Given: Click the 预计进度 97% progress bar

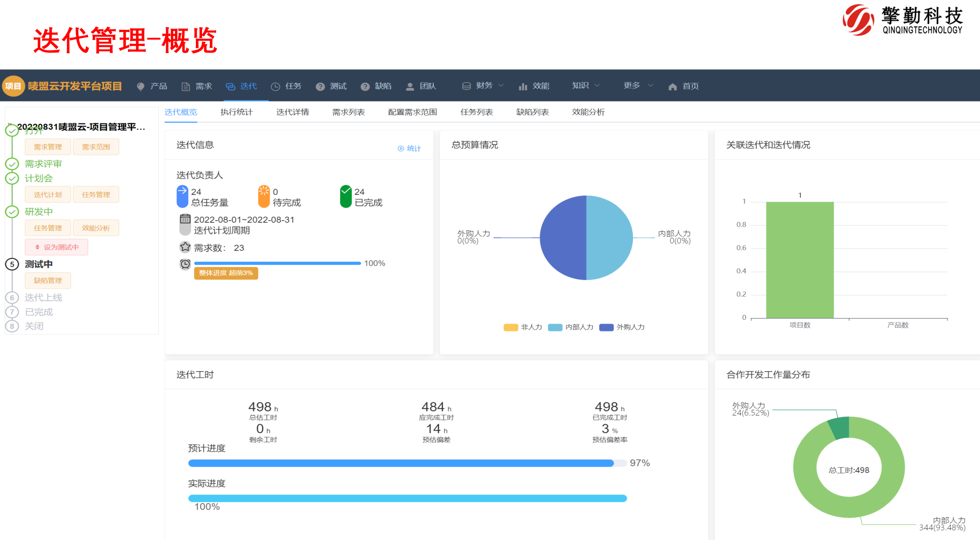Looking at the screenshot, I should (407, 463).
